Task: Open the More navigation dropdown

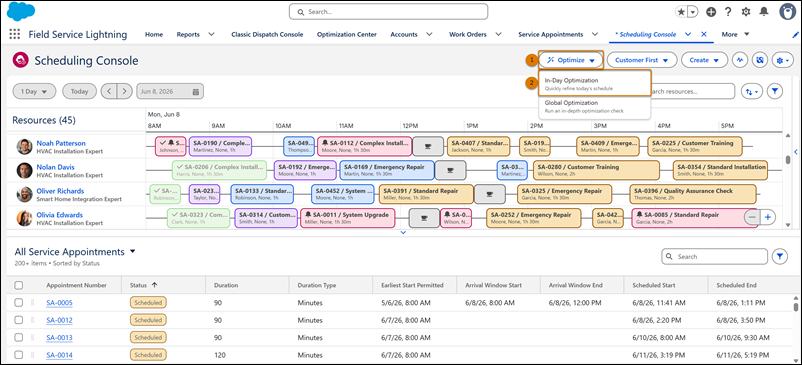Action: [735, 35]
